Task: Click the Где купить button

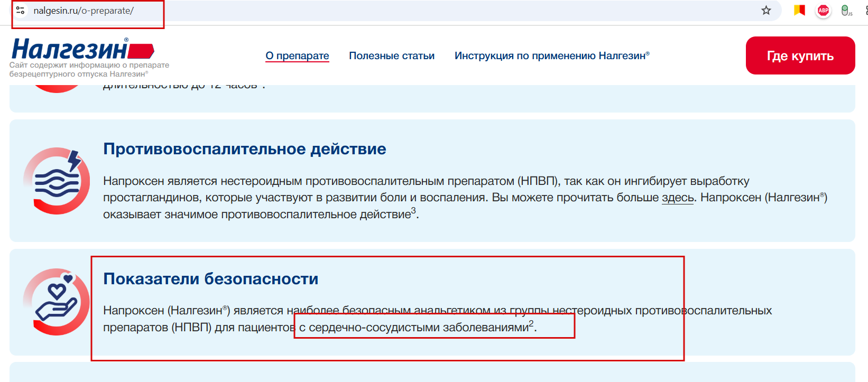Action: click(x=800, y=55)
